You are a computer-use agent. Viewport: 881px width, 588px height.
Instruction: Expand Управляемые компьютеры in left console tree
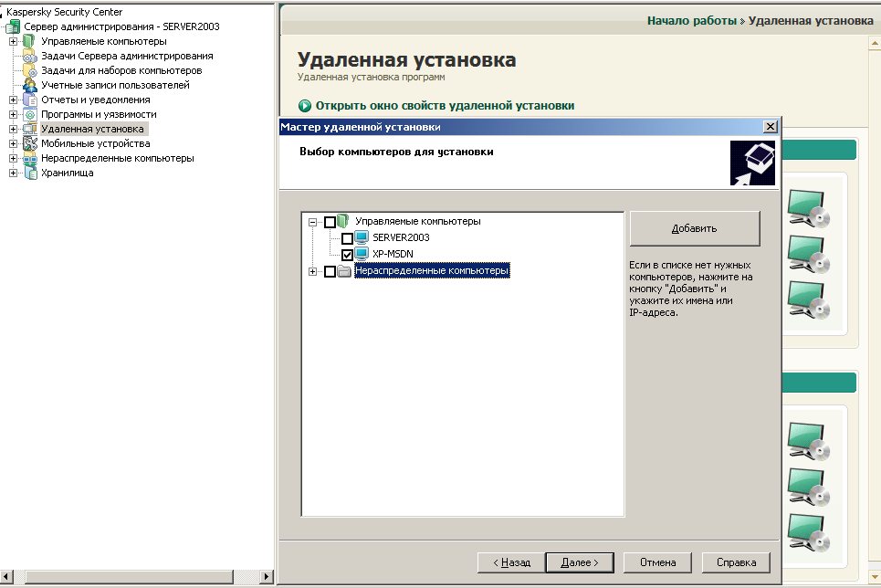click(x=13, y=41)
